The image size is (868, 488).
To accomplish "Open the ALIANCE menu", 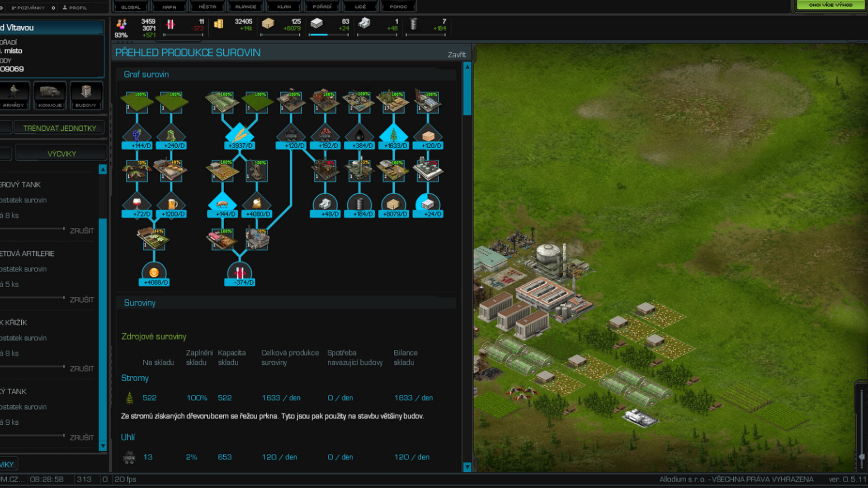I will click(245, 6).
